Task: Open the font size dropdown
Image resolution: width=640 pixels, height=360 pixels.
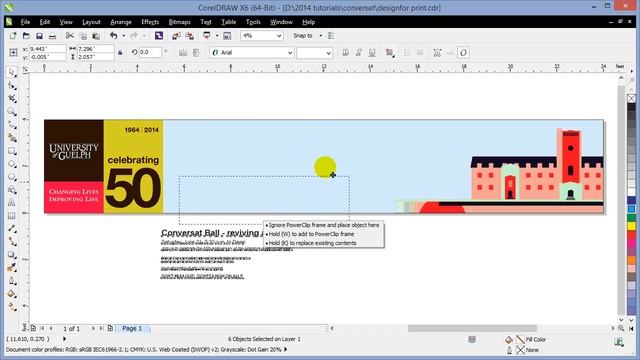Action: pyautogui.click(x=328, y=53)
